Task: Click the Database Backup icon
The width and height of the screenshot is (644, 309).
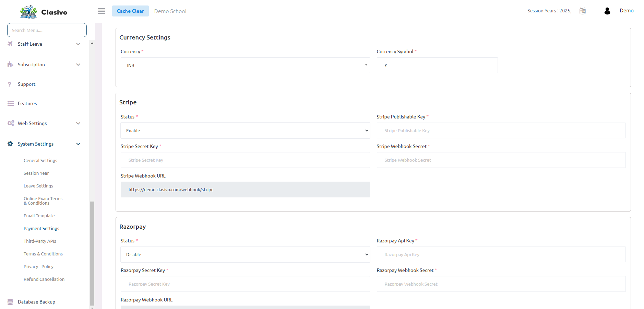Action: pyautogui.click(x=10, y=302)
